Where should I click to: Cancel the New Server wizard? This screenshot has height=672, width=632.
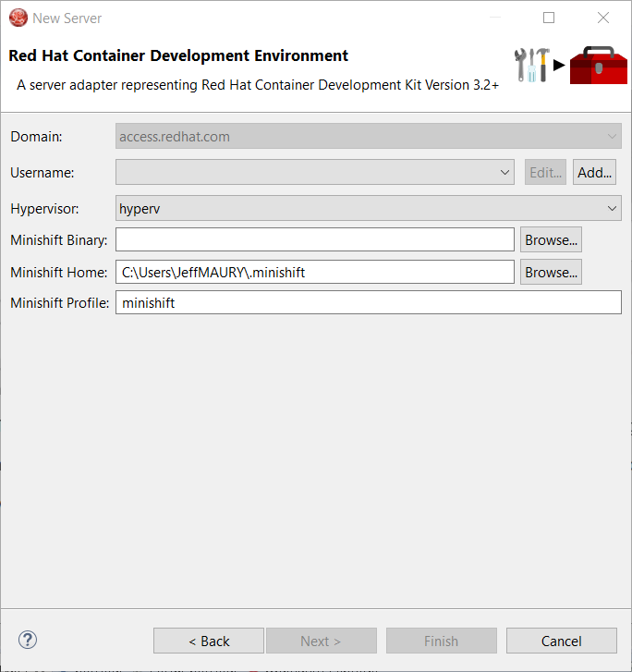tap(561, 641)
